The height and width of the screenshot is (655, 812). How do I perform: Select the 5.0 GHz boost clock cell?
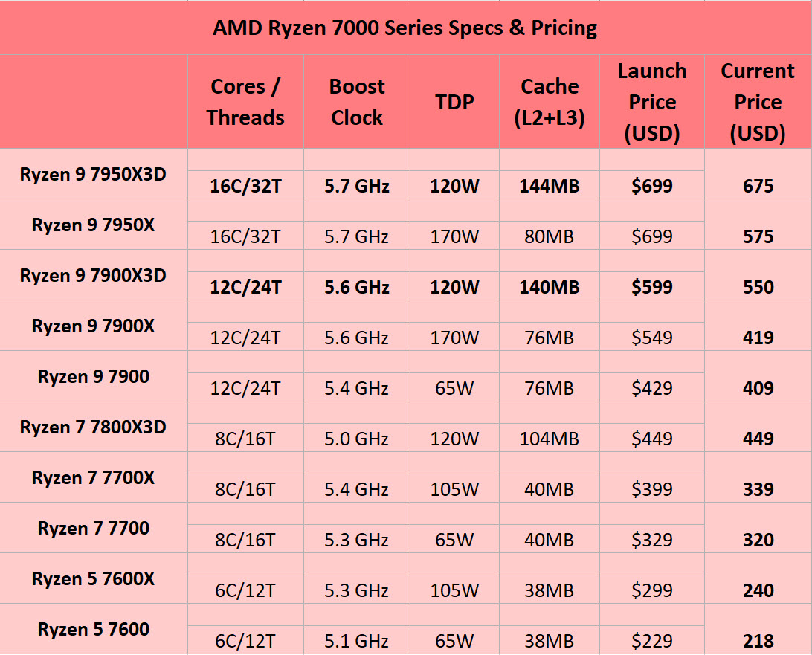pyautogui.click(x=357, y=439)
